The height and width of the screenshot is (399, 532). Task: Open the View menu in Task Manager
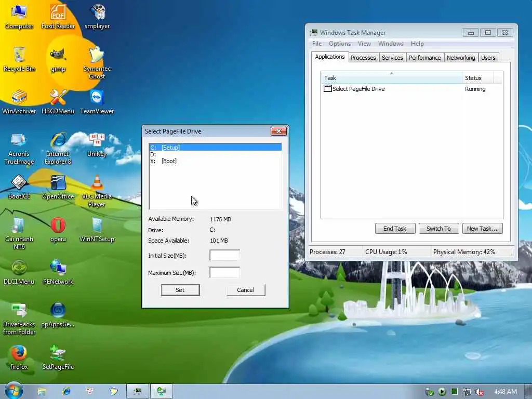pyautogui.click(x=364, y=44)
